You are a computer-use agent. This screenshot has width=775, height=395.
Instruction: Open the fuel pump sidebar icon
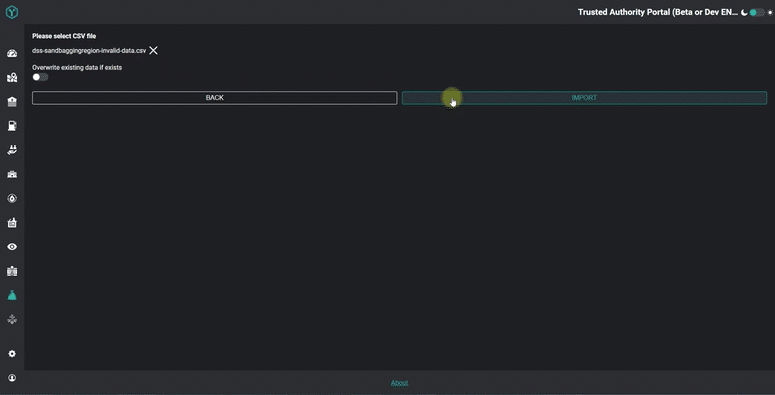[12, 126]
